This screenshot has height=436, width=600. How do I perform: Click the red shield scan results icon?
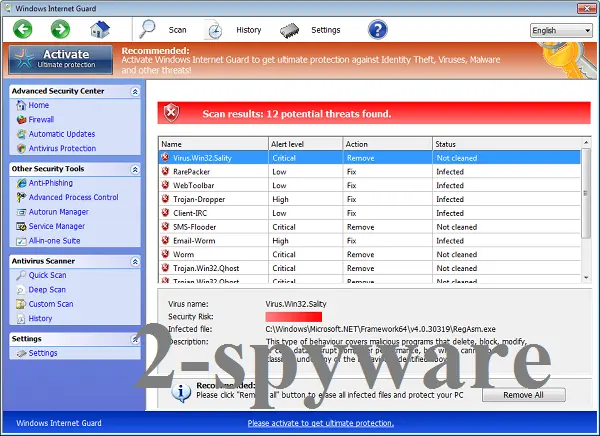pyautogui.click(x=171, y=113)
